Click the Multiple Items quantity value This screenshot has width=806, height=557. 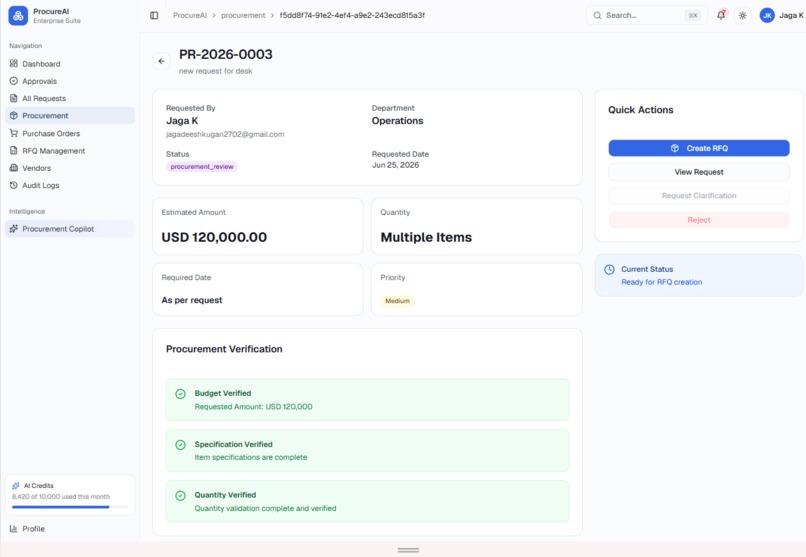pos(426,237)
